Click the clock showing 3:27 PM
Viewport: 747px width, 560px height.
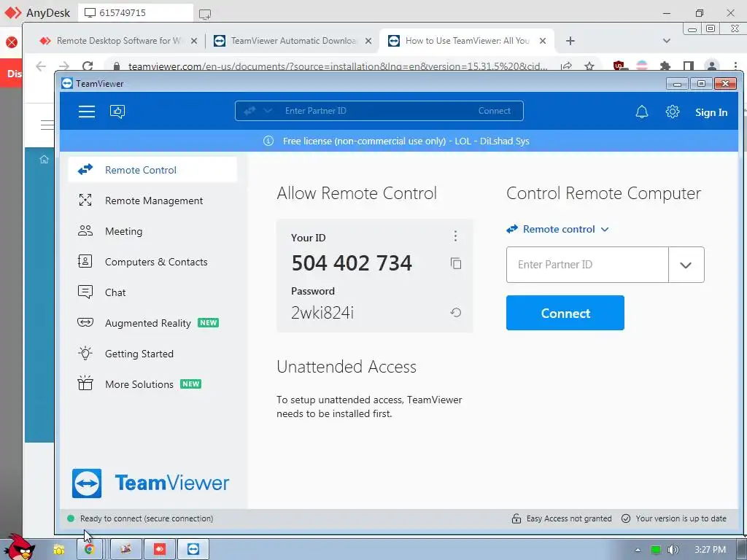point(710,550)
